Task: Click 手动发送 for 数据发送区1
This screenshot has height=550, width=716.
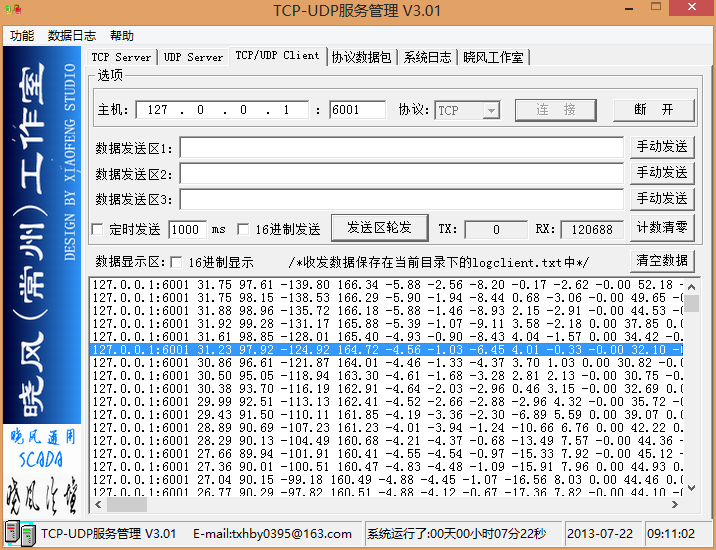Action: [662, 147]
